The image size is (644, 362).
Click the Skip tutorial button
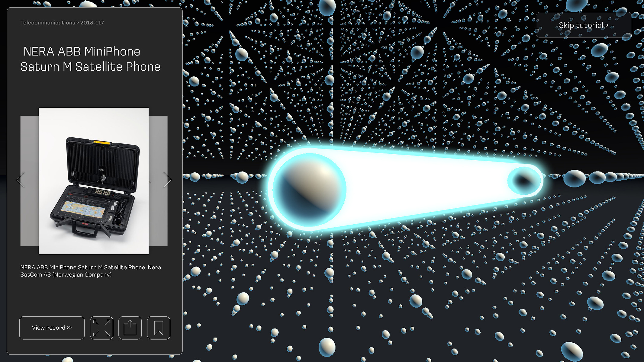click(x=584, y=25)
